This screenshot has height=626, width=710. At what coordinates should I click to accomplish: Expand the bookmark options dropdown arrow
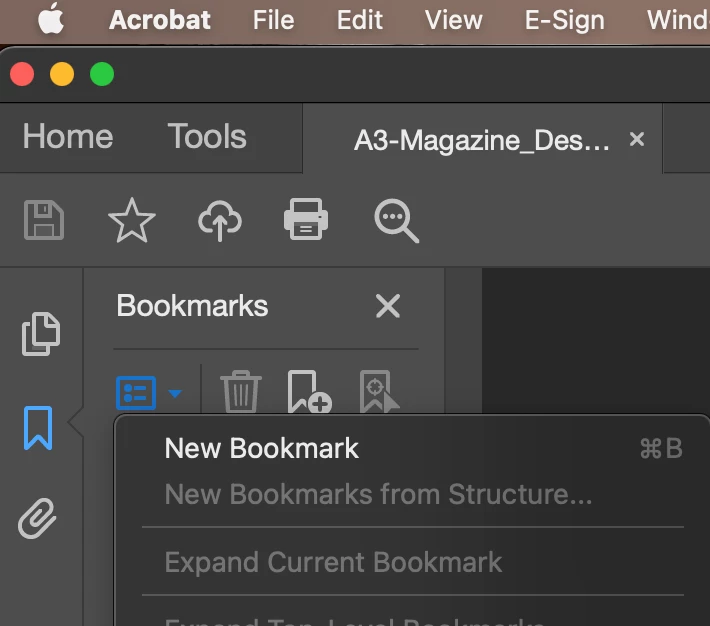click(175, 393)
